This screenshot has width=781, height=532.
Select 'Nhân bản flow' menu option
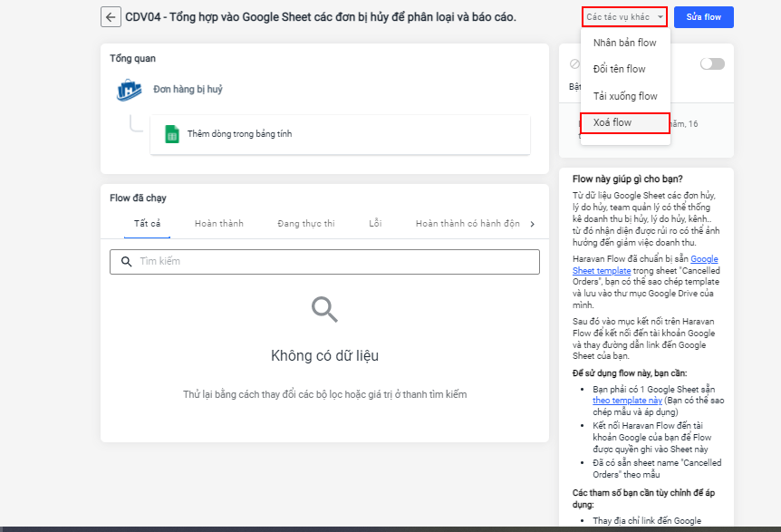click(624, 43)
